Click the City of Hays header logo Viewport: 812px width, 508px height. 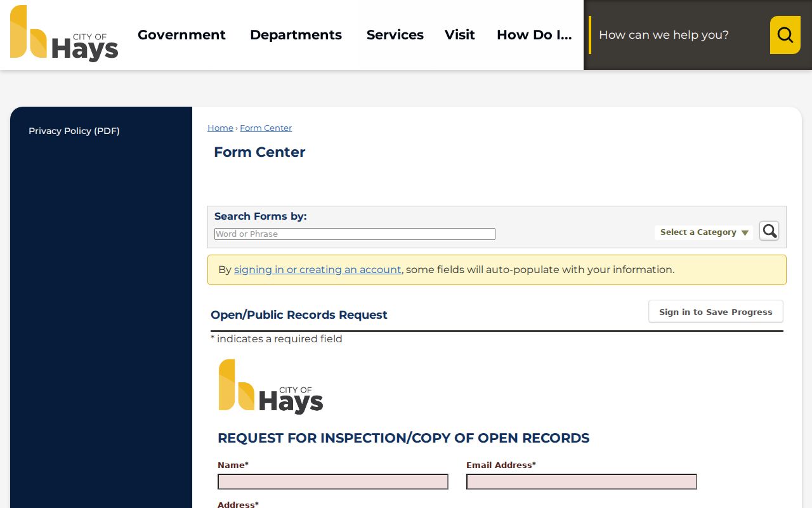point(64,34)
